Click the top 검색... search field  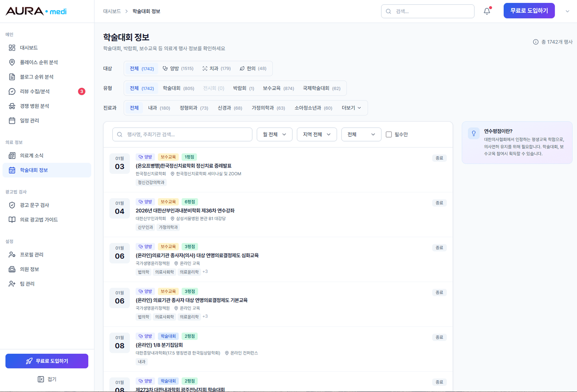click(x=428, y=11)
